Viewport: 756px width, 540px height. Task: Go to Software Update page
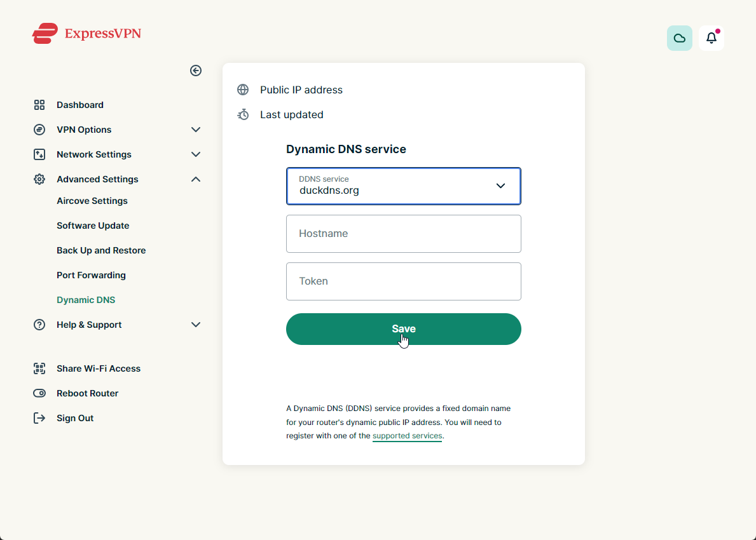pos(93,226)
